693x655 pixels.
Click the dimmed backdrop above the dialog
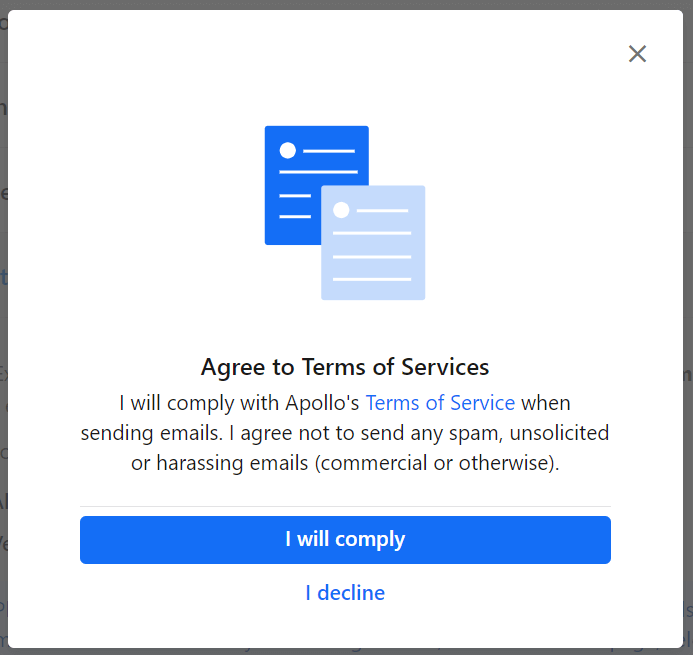346,4
